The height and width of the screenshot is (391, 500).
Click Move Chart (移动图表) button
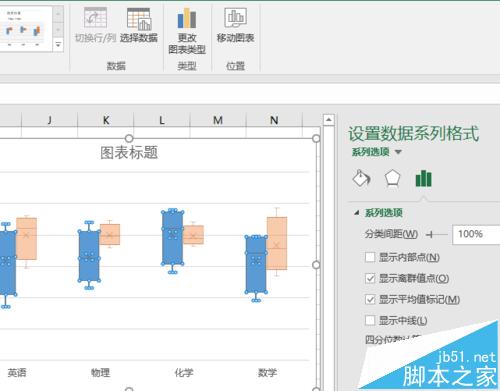coord(235,26)
